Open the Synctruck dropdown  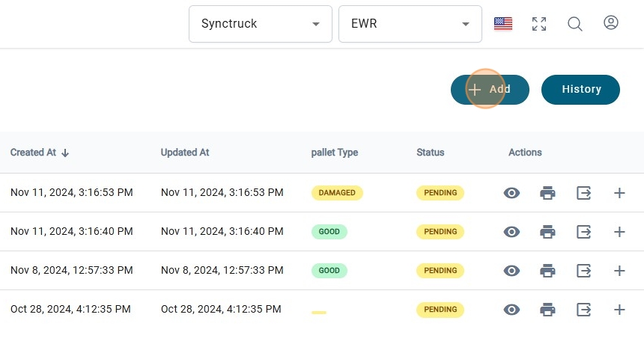260,24
